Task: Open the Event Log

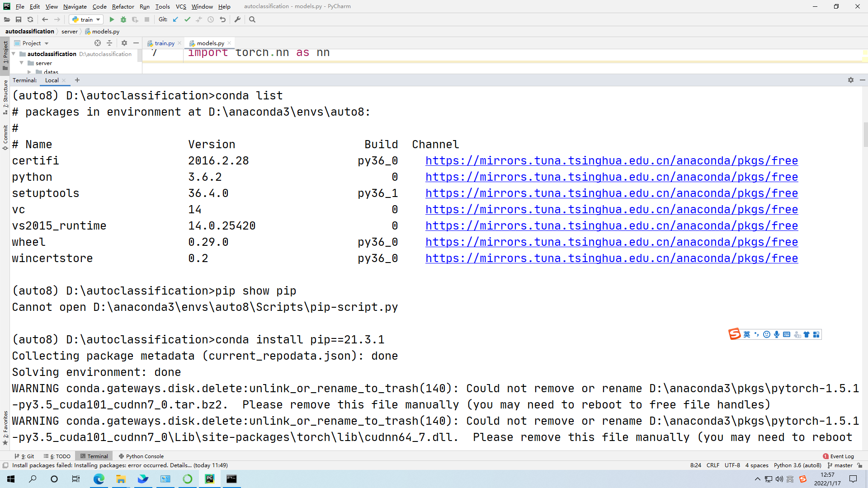Action: click(839, 456)
